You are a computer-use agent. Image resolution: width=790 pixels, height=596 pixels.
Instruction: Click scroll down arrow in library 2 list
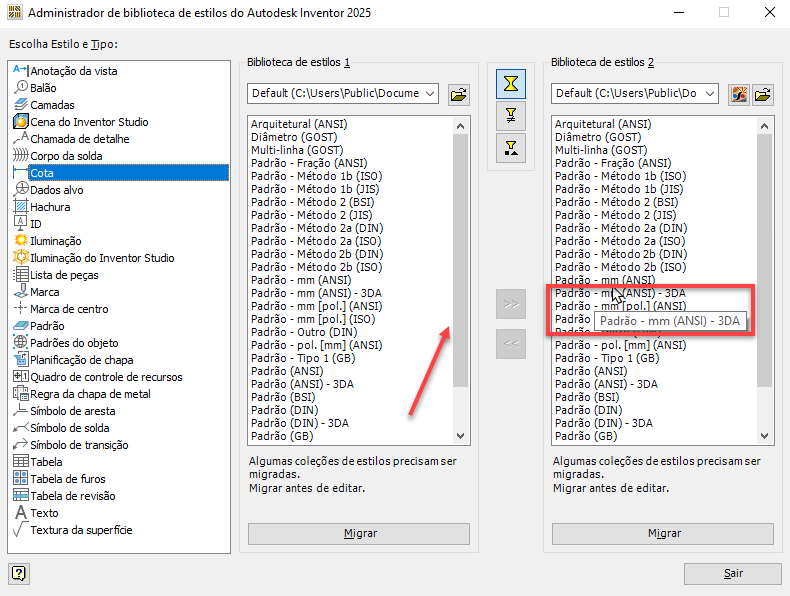(765, 436)
